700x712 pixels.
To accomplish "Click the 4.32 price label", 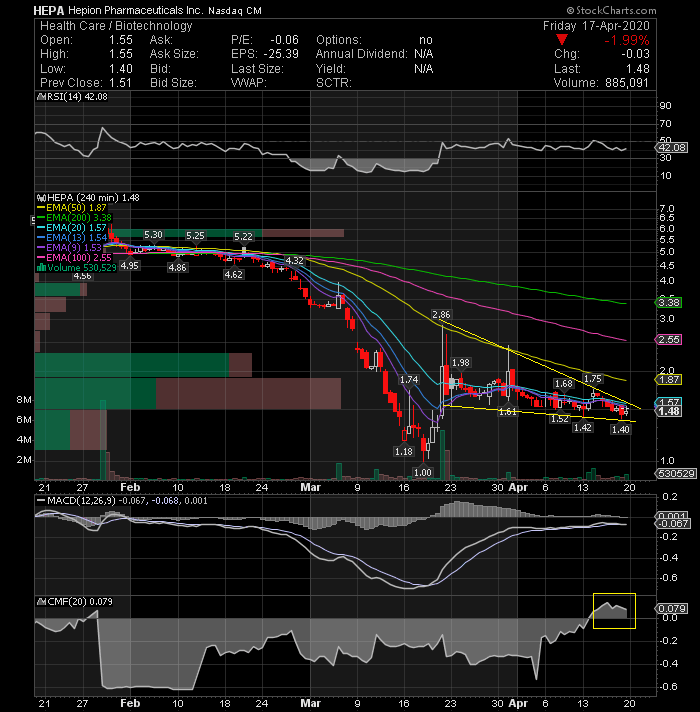I will coord(294,261).
